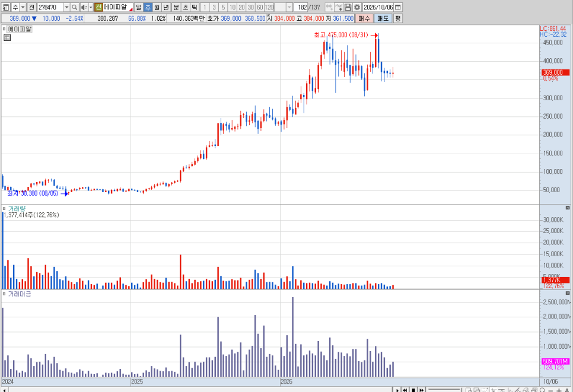Open the stock code search magnifier
573x392 pixels.
point(75,7)
